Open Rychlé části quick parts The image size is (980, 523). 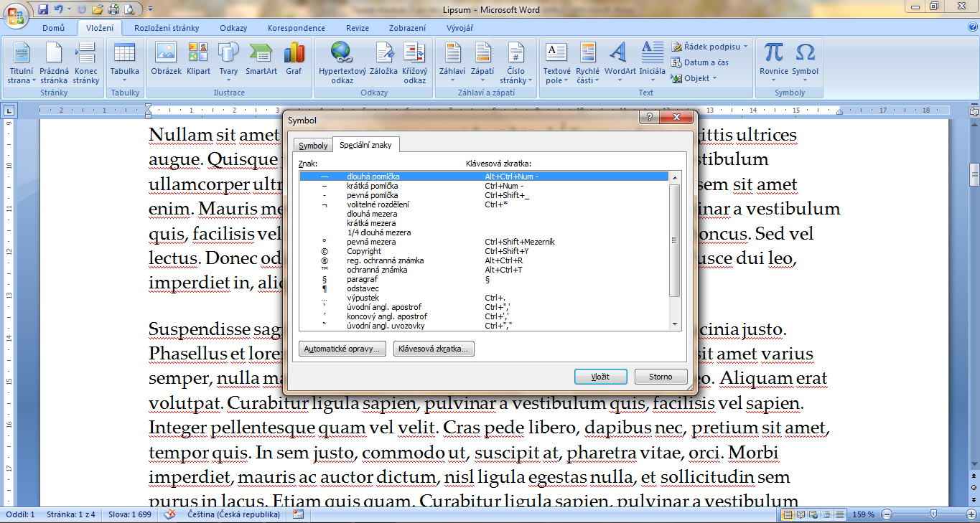587,63
